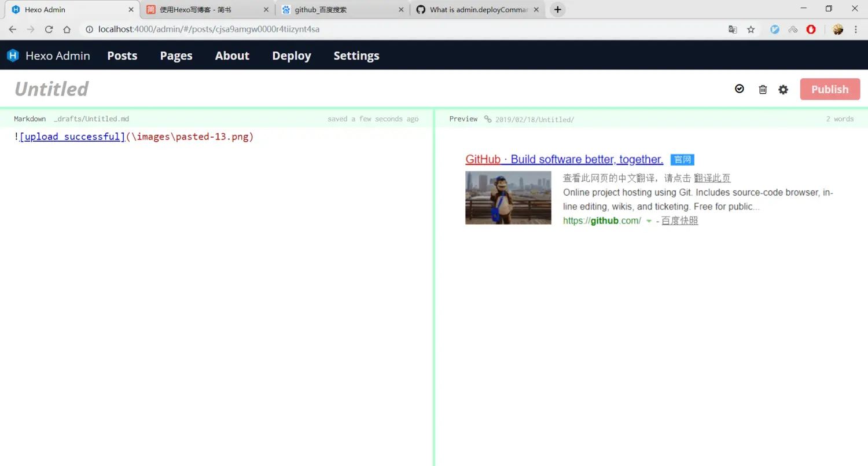868x466 pixels.
Task: Click Online project hosting description text
Action: pyautogui.click(x=698, y=199)
